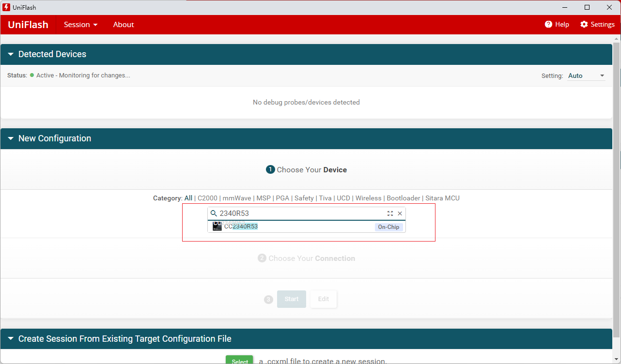Click the step 1 Choose Your Device heading
The width and height of the screenshot is (621, 364).
[306, 170]
